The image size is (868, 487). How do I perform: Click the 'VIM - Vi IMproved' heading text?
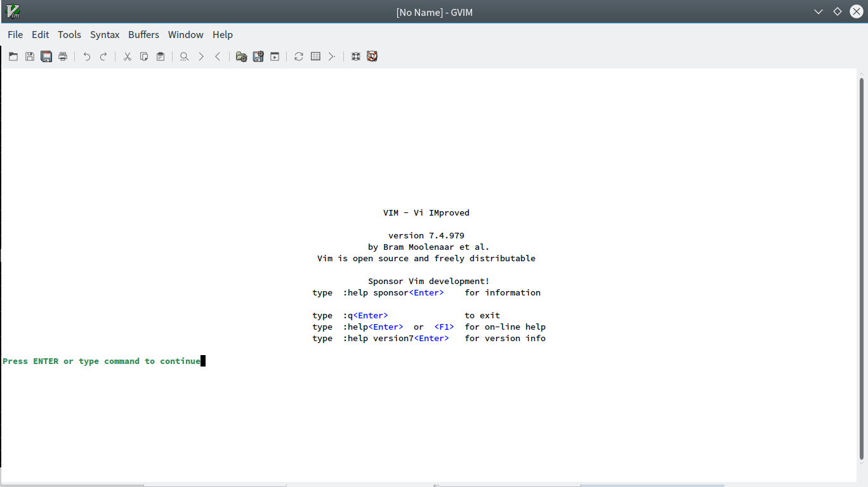(x=426, y=213)
